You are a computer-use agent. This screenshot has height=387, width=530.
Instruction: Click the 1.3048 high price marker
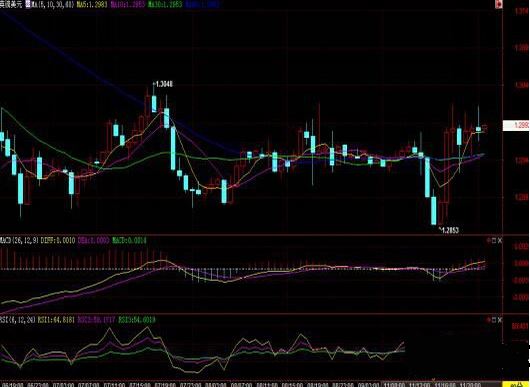[x=163, y=84]
